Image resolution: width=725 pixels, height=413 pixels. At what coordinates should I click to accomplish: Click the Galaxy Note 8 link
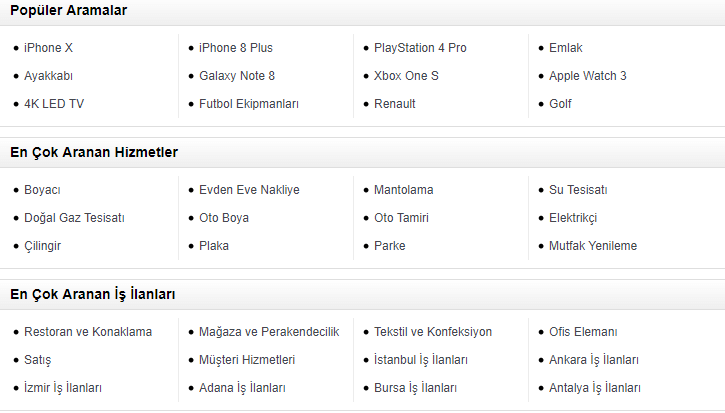point(236,76)
